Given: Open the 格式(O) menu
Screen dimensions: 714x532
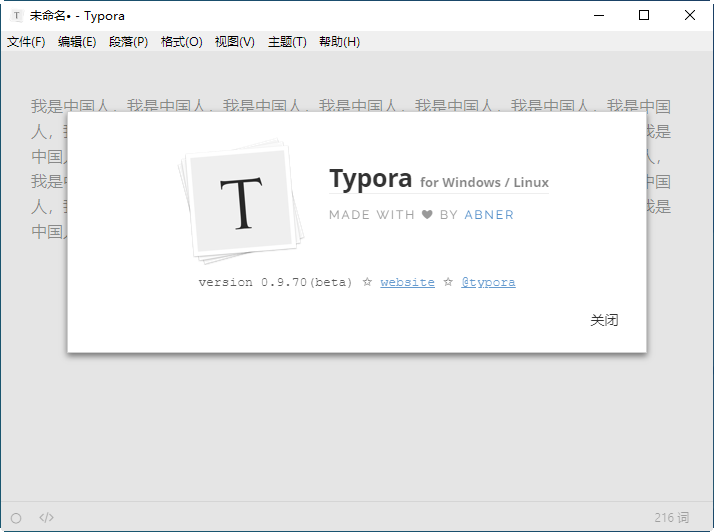Looking at the screenshot, I should click(x=181, y=42).
